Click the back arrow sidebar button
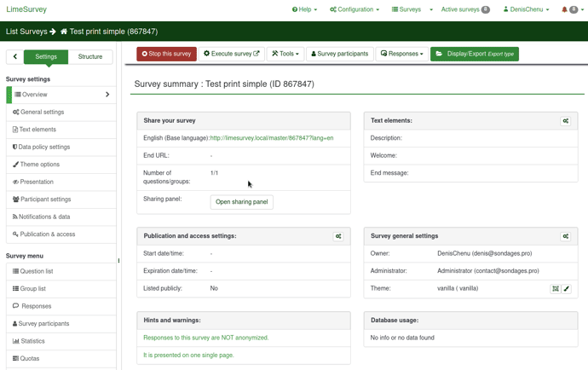The height and width of the screenshot is (370, 588). [x=14, y=57]
